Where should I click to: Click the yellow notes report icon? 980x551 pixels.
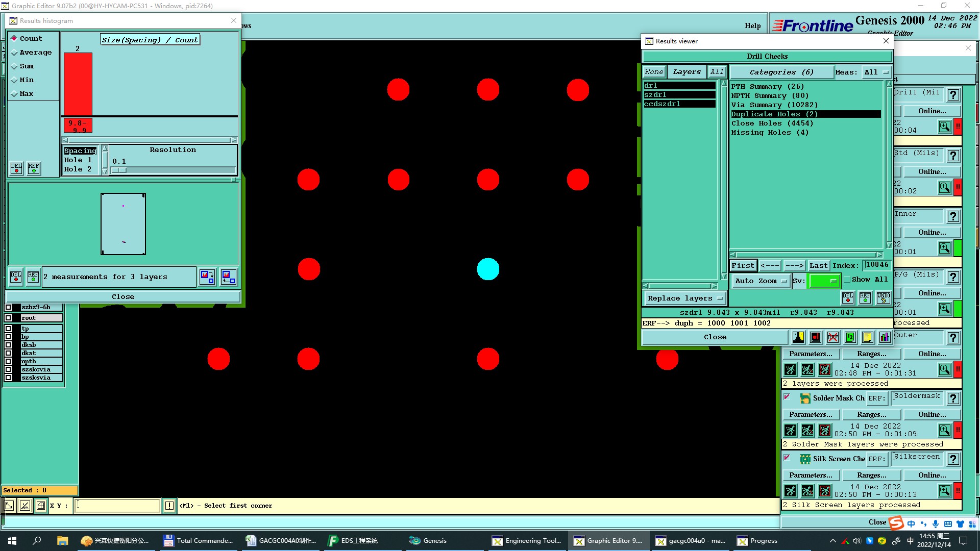point(868,337)
